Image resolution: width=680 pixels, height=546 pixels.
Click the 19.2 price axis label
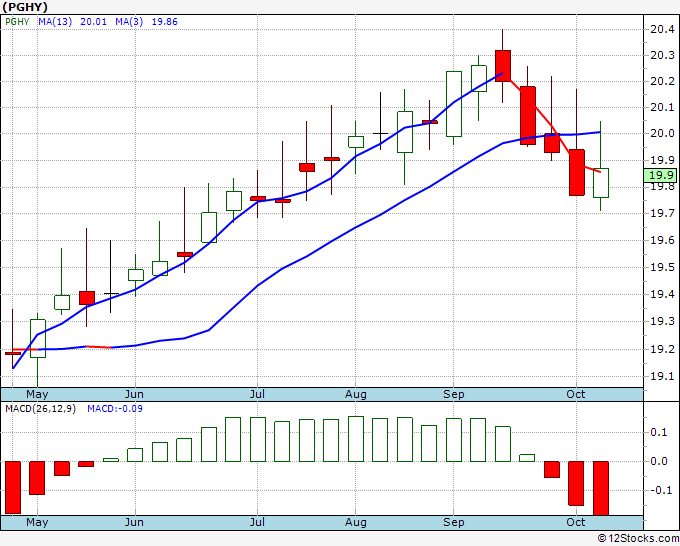[662, 350]
